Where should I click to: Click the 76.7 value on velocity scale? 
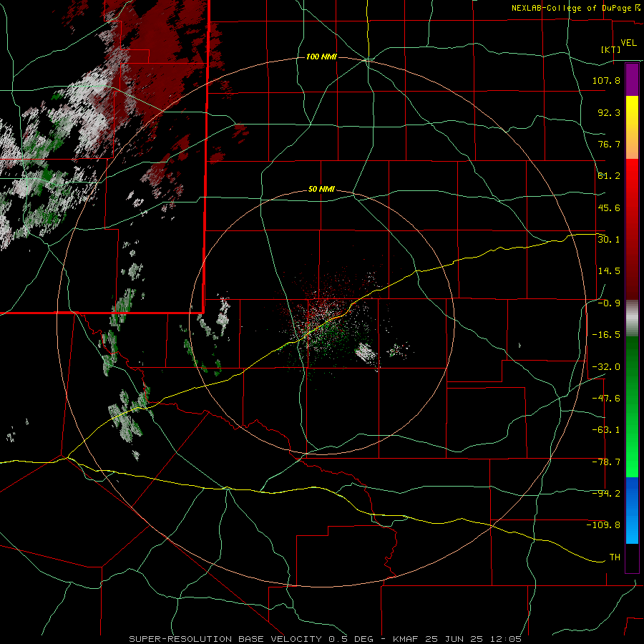(609, 144)
